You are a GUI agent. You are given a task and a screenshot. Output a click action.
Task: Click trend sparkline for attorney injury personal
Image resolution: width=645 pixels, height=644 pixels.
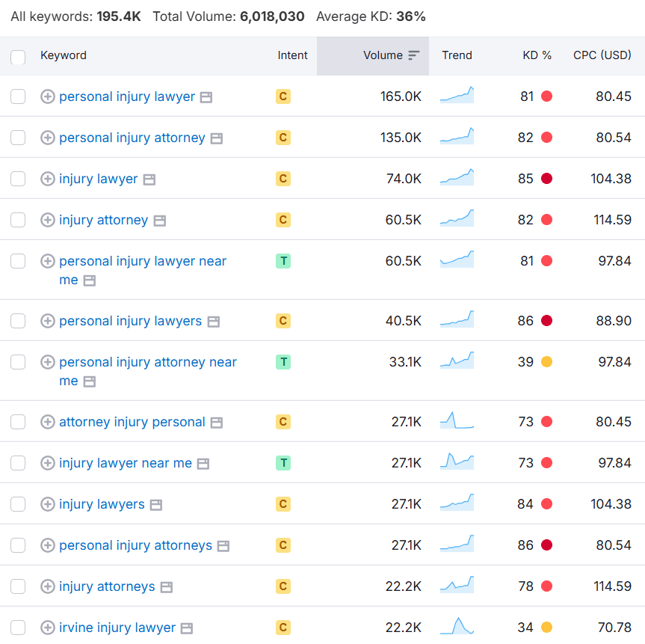pos(457,420)
